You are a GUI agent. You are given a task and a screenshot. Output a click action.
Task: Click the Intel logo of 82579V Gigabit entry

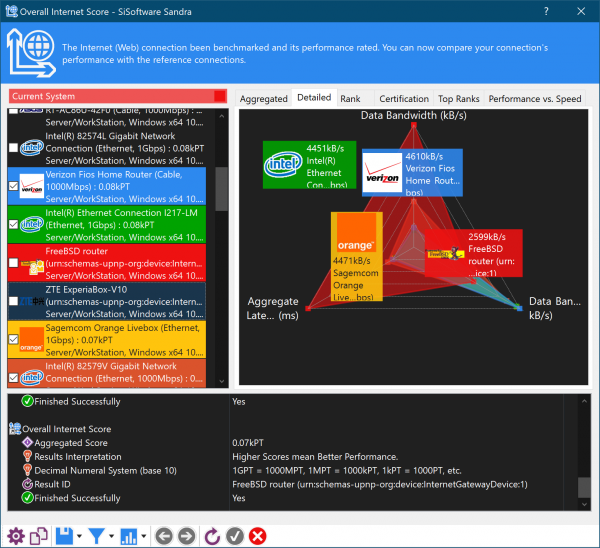coord(32,378)
